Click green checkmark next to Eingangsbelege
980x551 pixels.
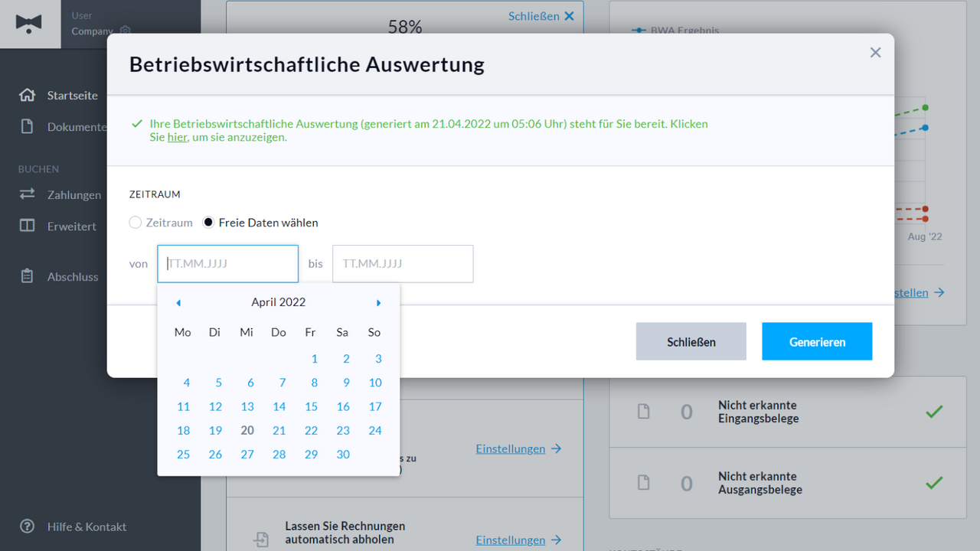[x=934, y=412]
